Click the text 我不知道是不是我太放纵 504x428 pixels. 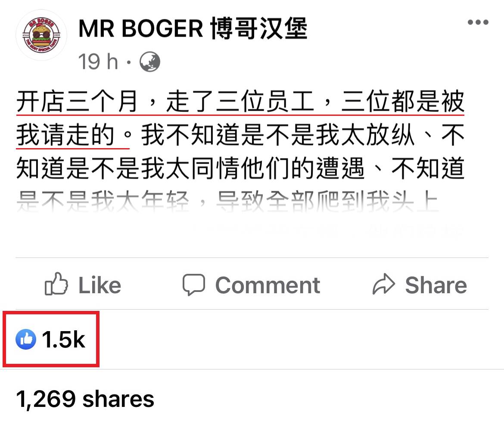[278, 135]
